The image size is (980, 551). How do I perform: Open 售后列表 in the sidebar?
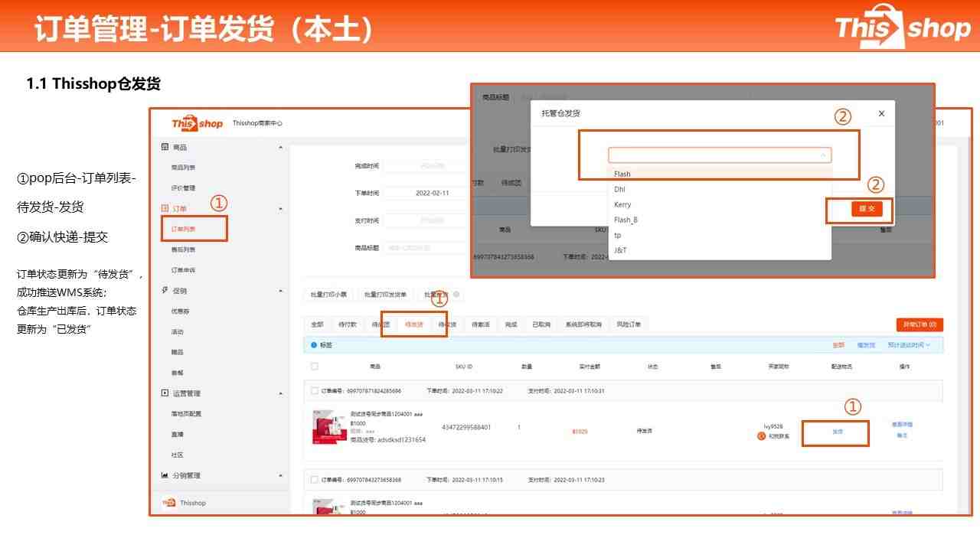(183, 249)
